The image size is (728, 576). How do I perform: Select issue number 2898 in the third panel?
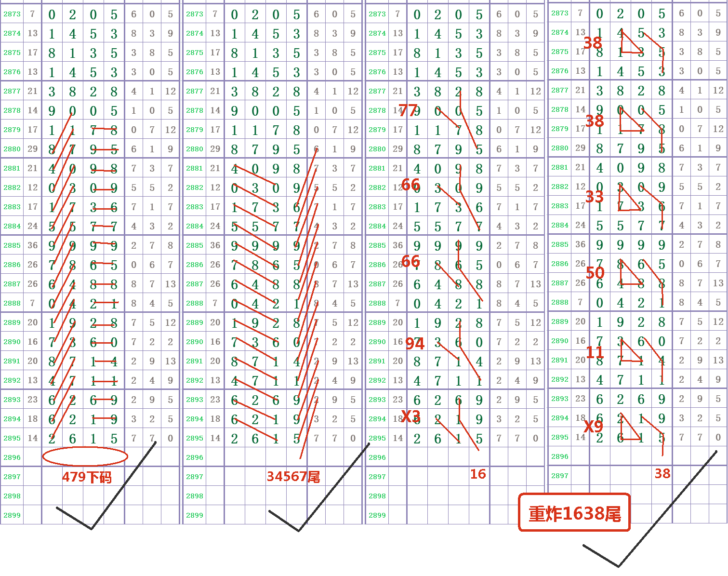(377, 496)
